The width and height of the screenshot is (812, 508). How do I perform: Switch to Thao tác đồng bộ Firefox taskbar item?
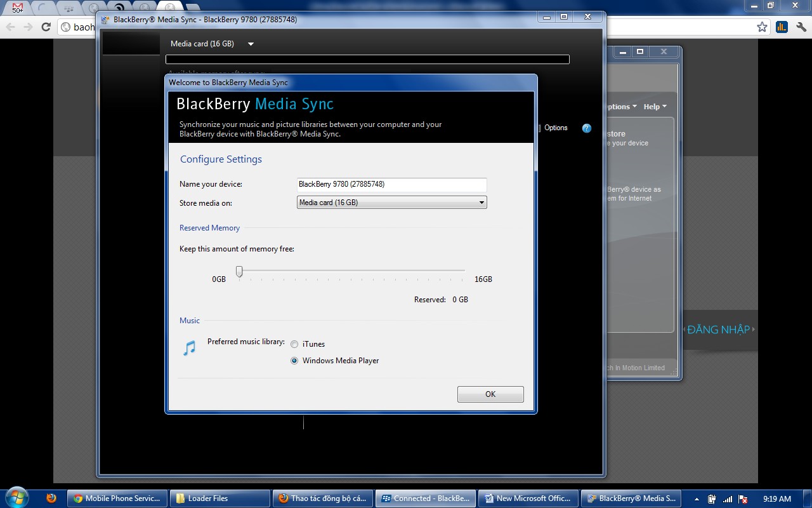coord(323,498)
